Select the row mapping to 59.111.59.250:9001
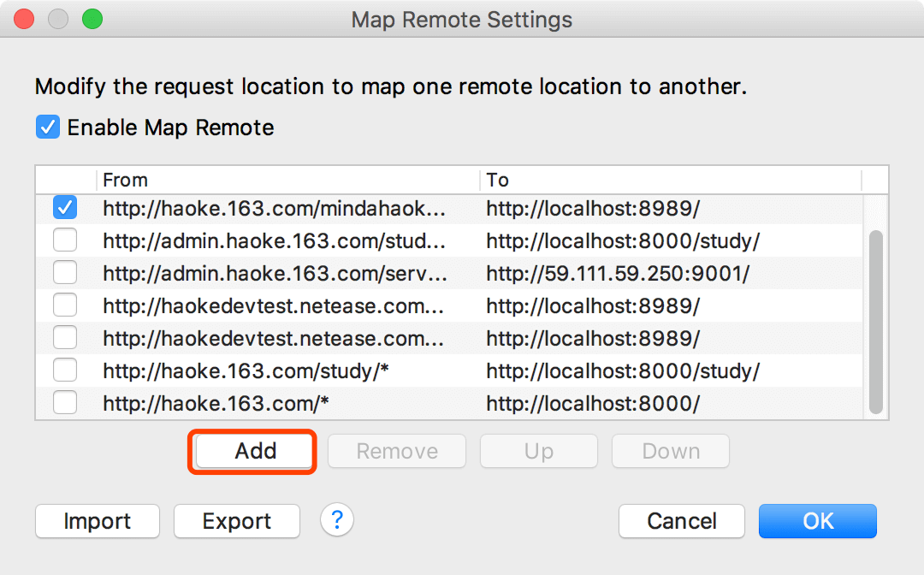This screenshot has width=924, height=575. tap(618, 274)
